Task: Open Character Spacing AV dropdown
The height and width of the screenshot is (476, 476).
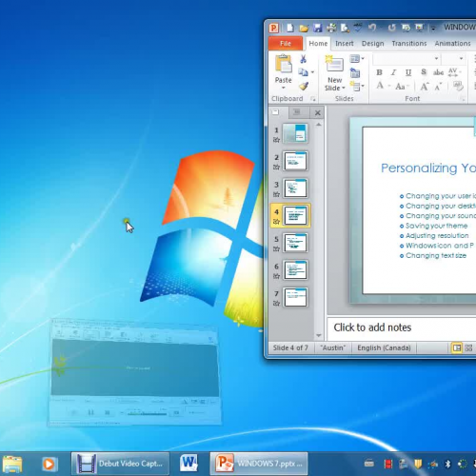Action: click(x=454, y=72)
